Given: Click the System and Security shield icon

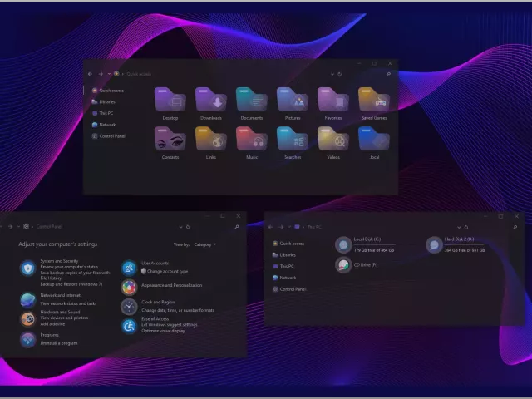Looking at the screenshot, I should pos(28,268).
